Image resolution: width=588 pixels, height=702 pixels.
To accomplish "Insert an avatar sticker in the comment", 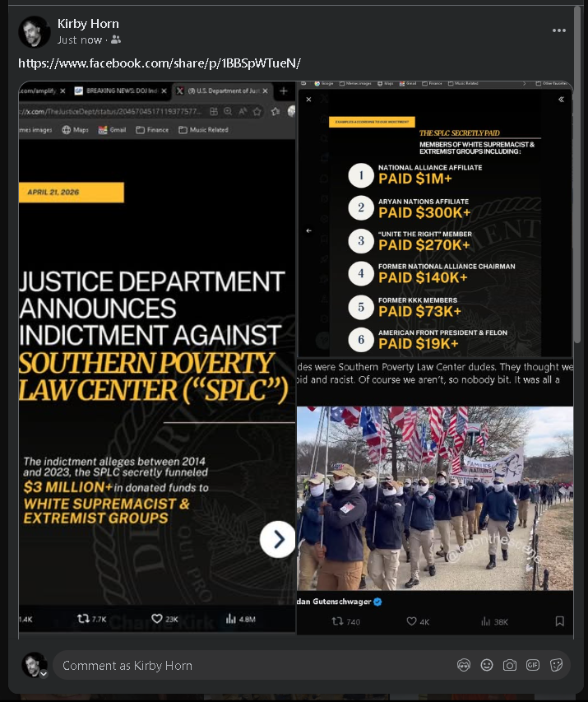I will coord(464,665).
